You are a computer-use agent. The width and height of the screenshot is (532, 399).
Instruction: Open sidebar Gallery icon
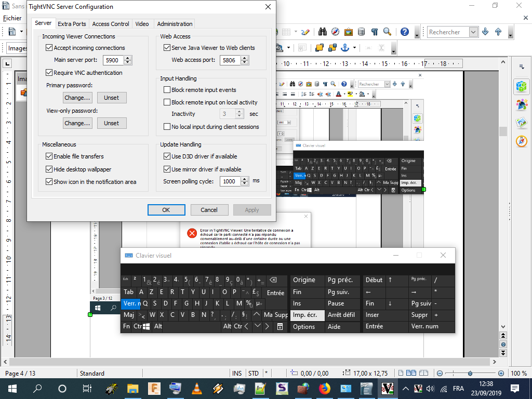pos(521,123)
